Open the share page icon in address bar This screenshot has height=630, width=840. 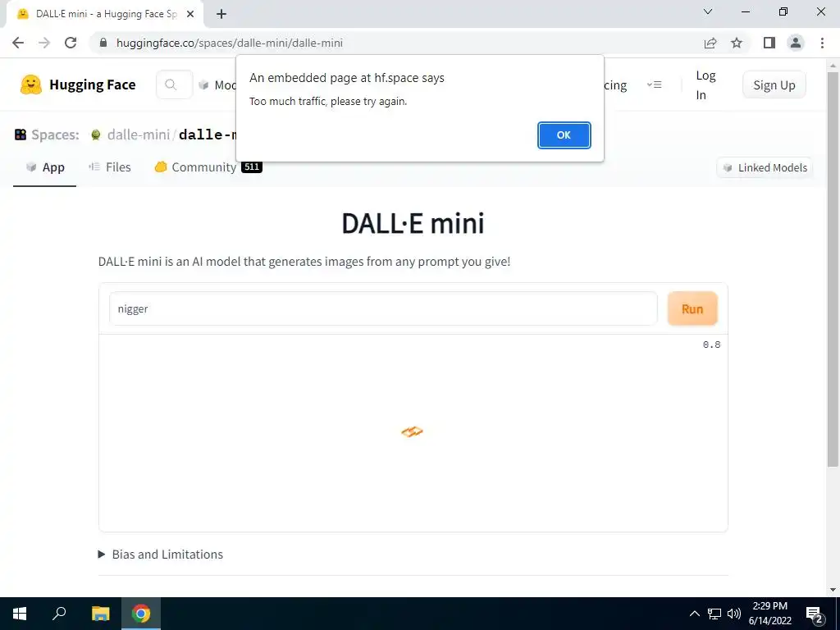pyautogui.click(x=710, y=43)
